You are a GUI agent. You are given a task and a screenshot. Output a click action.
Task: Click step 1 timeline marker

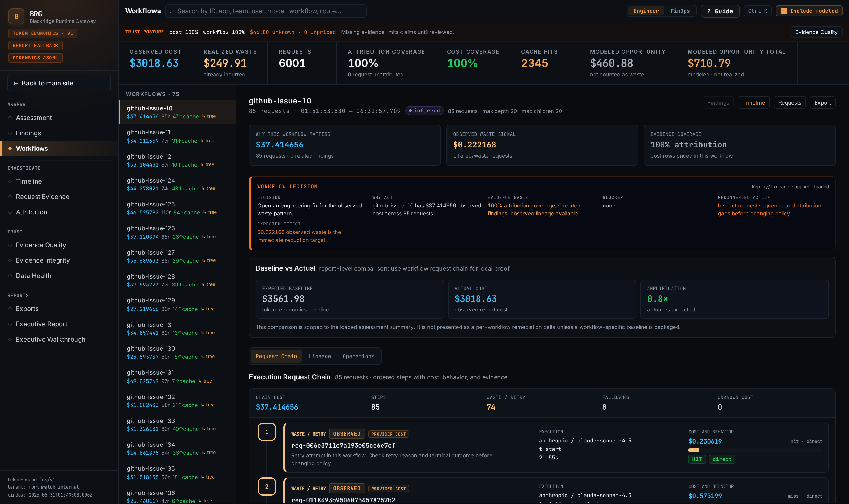tap(267, 432)
